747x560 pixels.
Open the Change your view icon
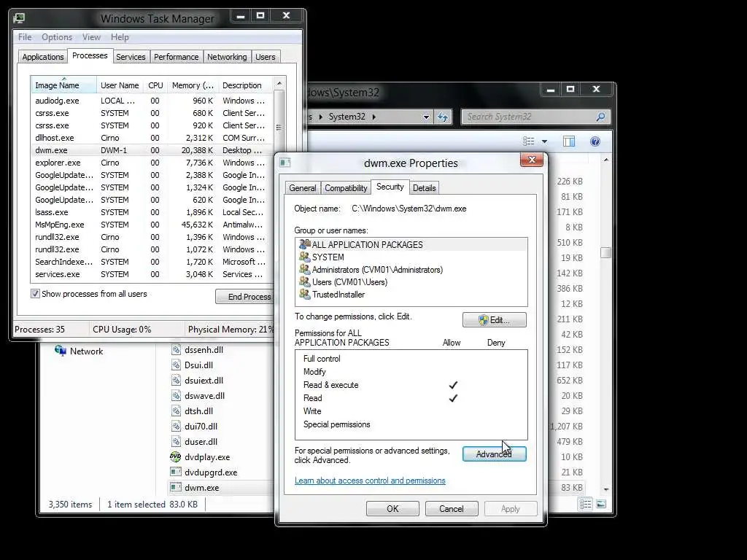tap(529, 141)
